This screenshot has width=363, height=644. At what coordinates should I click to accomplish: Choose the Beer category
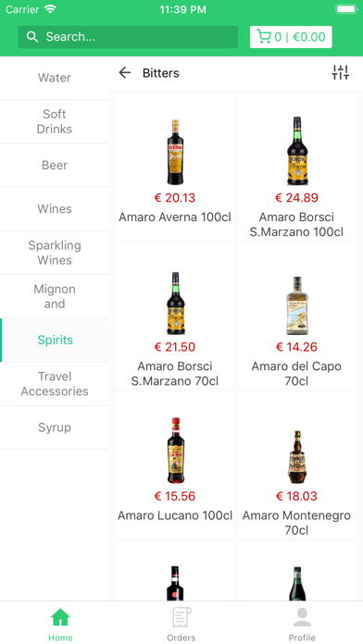(55, 165)
